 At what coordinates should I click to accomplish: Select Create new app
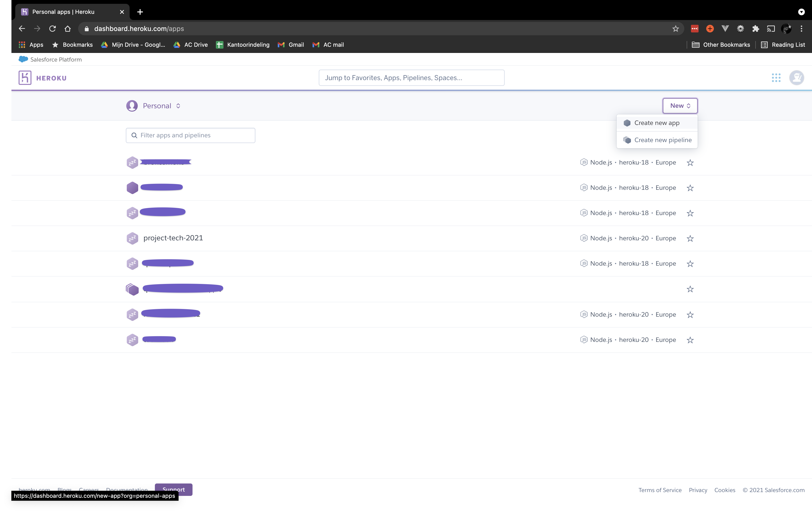[657, 123]
